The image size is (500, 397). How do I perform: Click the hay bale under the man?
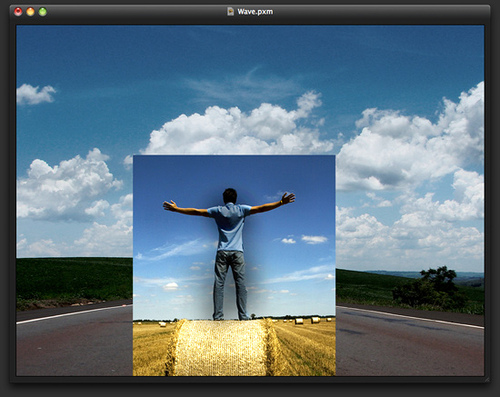pyautogui.click(x=221, y=348)
